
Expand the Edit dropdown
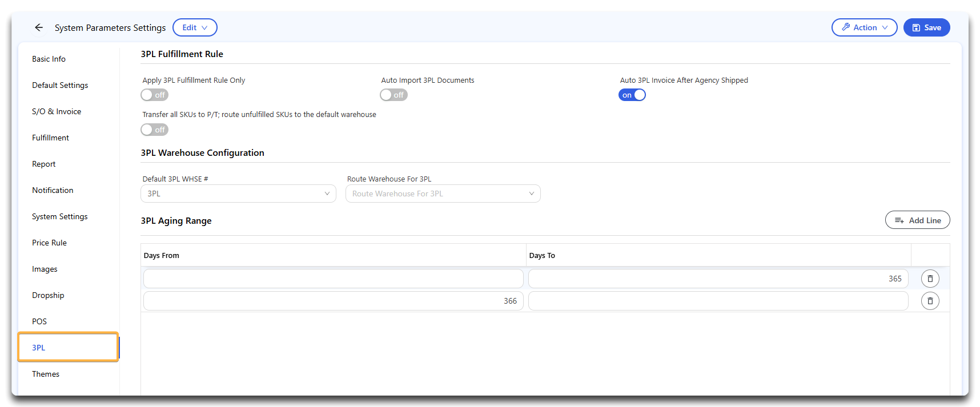[195, 27]
